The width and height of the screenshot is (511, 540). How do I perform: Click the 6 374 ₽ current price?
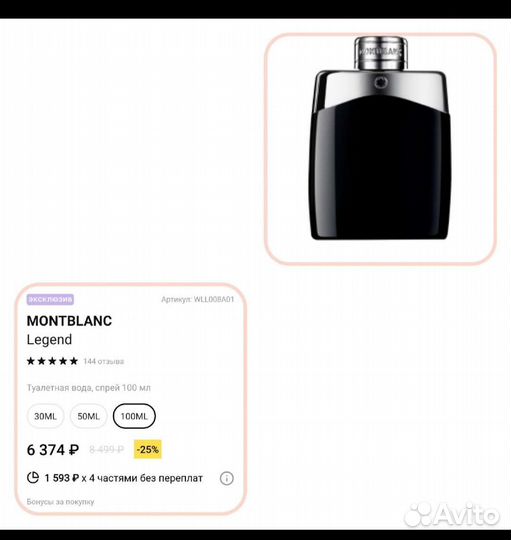[53, 450]
